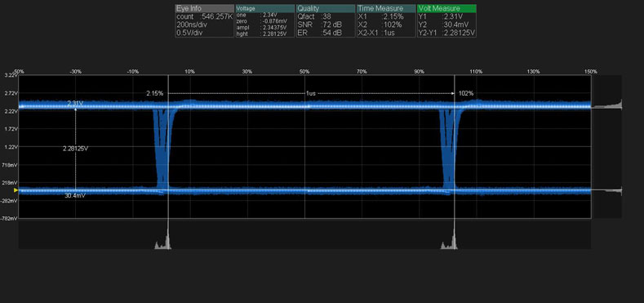Click the yellow ground level marker arrow
The width and height of the screenshot is (644, 303).
[x=16, y=190]
